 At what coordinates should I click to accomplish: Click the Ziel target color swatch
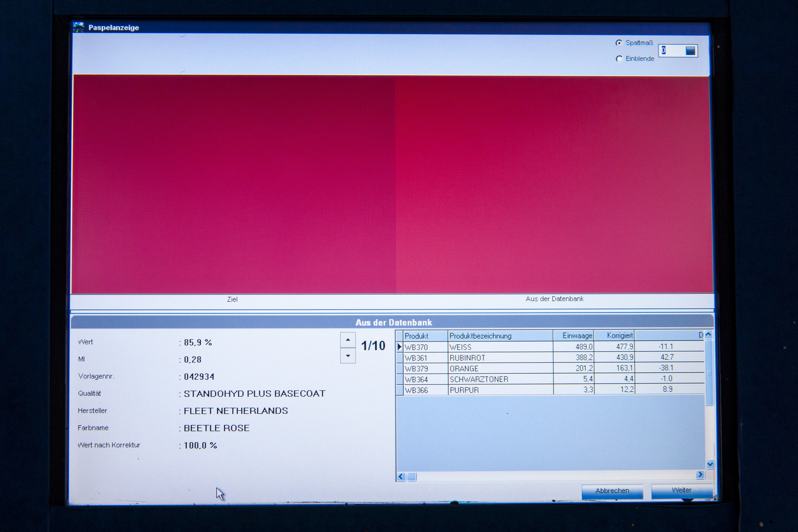click(234, 185)
